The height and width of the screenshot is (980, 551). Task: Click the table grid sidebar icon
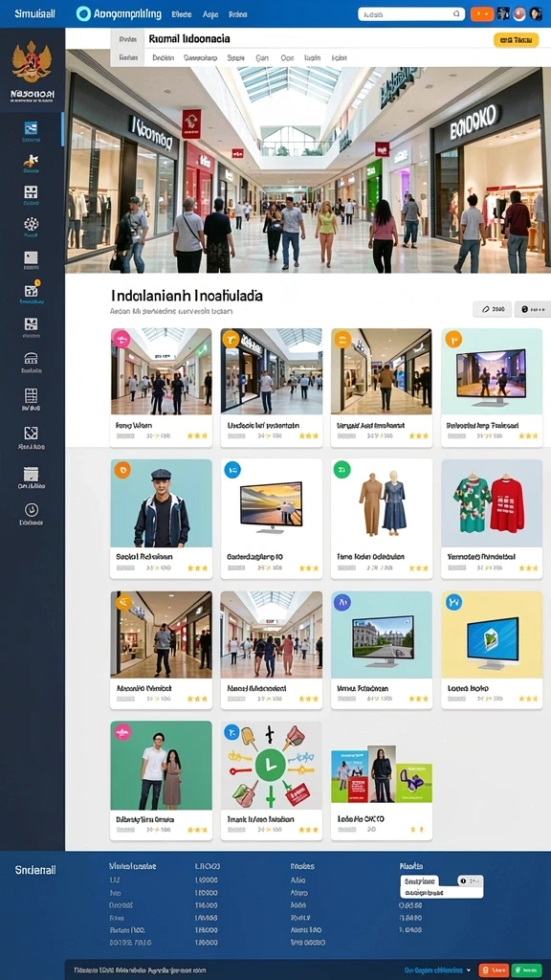[x=31, y=395]
